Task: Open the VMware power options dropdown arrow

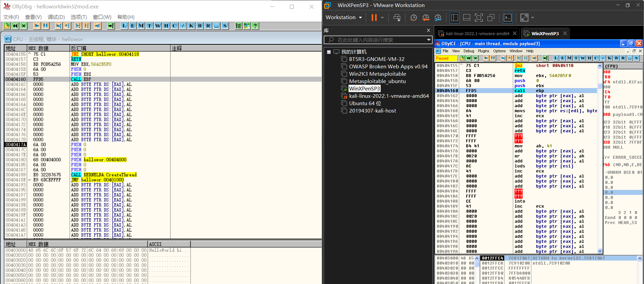Action: [x=382, y=17]
